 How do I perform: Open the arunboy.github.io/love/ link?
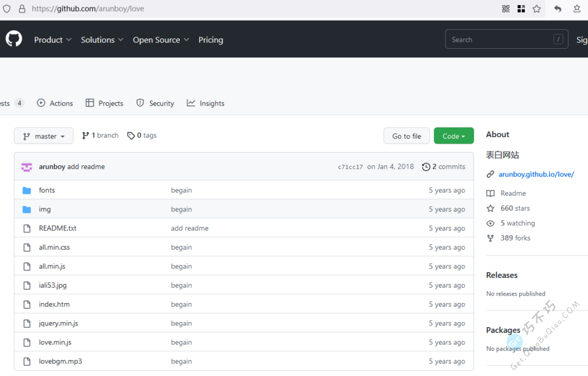[536, 174]
